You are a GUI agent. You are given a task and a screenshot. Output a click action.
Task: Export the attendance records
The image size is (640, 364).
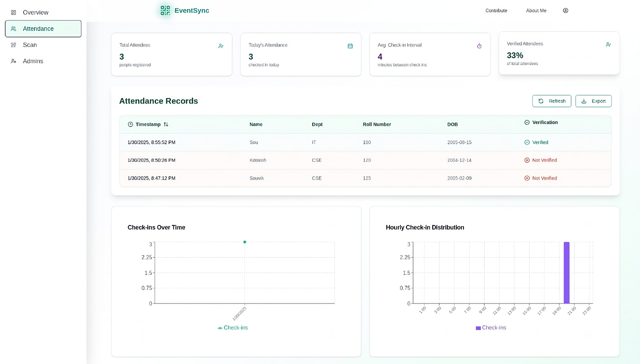[x=593, y=101]
